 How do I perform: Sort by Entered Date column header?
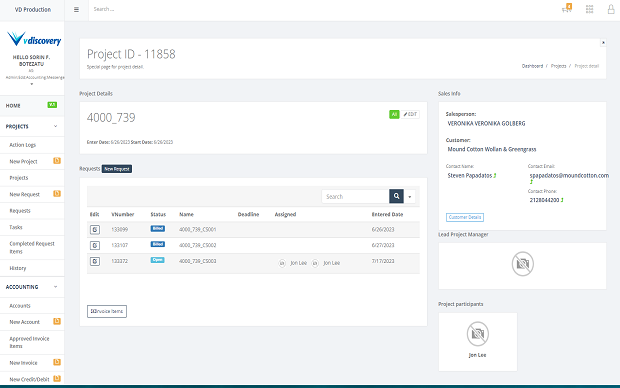[x=387, y=214]
